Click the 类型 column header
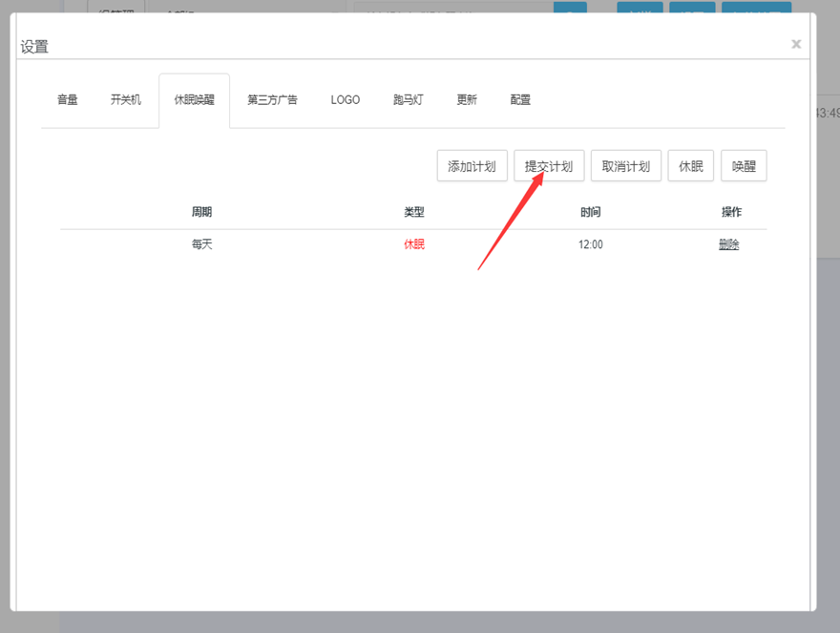The width and height of the screenshot is (840, 633). coord(414,212)
